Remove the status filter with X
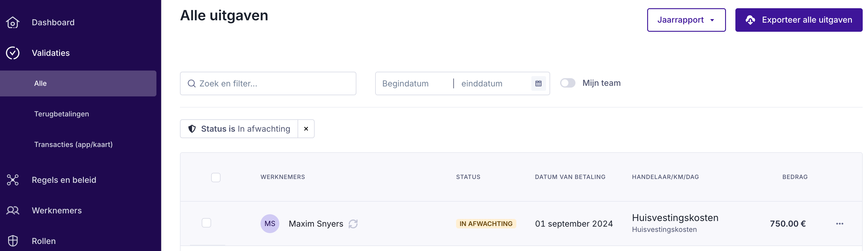 (306, 129)
